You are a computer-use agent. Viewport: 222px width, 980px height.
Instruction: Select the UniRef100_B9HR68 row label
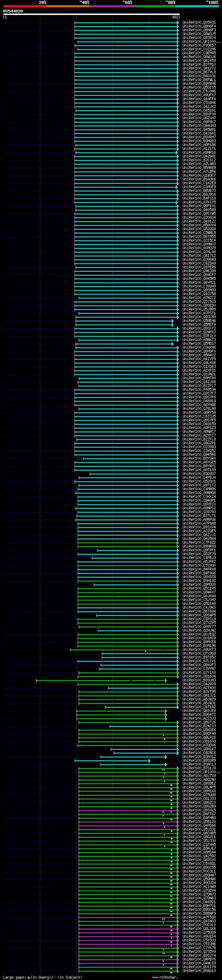click(199, 546)
